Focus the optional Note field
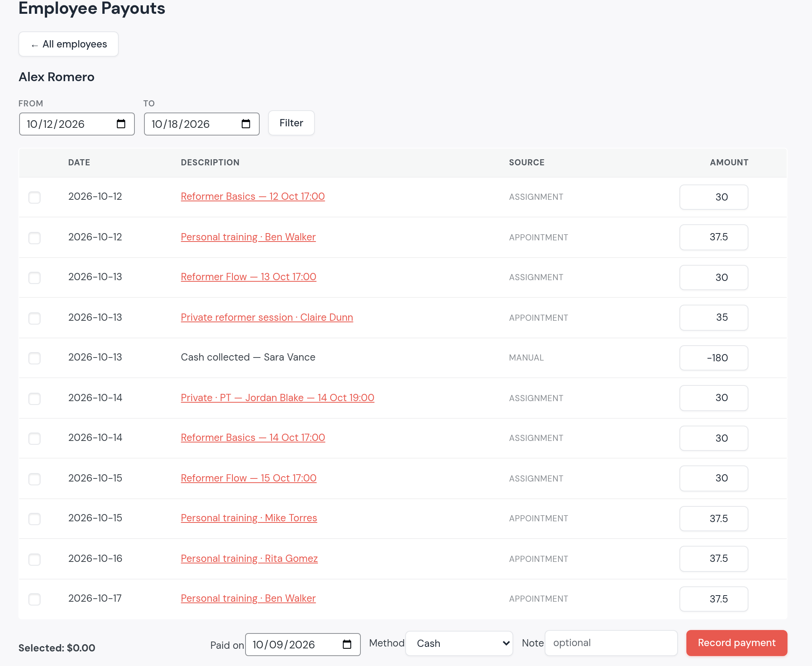Viewport: 812px width, 666px height. [x=611, y=643]
